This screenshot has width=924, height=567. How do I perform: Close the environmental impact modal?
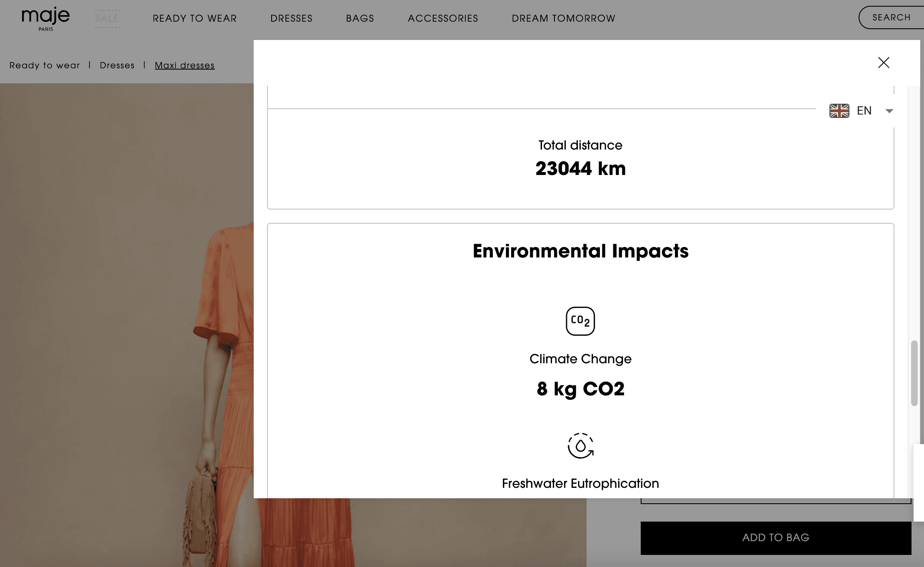click(x=883, y=62)
